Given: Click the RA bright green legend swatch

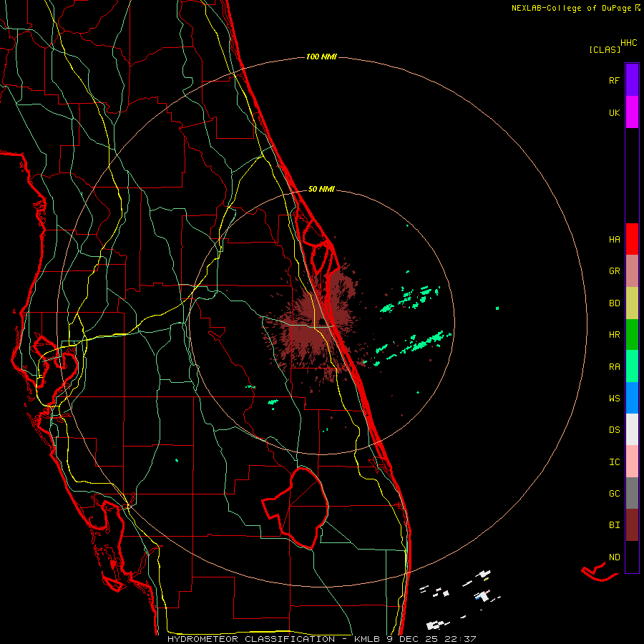Looking at the screenshot, I should pos(632,366).
